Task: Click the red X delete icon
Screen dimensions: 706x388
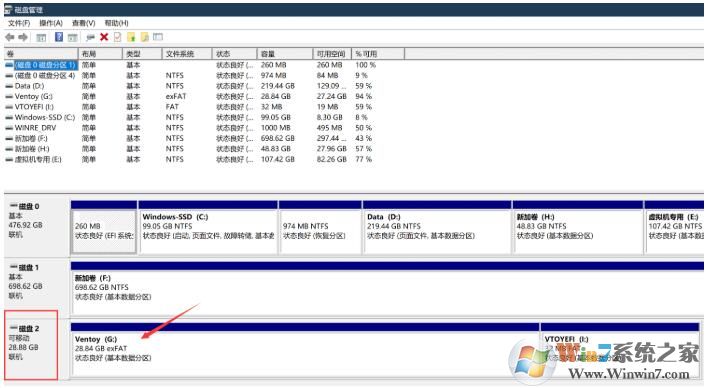Action: pyautogui.click(x=104, y=37)
